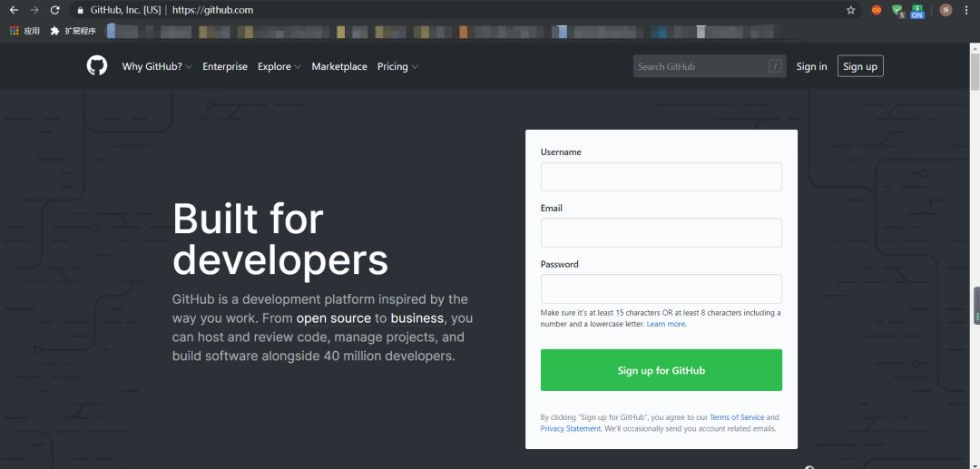Click into the Email field
Viewport: 980px width, 469px height.
click(661, 233)
